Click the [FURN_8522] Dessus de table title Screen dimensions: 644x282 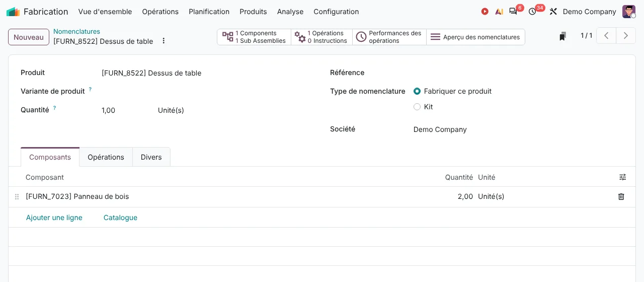pyautogui.click(x=103, y=41)
